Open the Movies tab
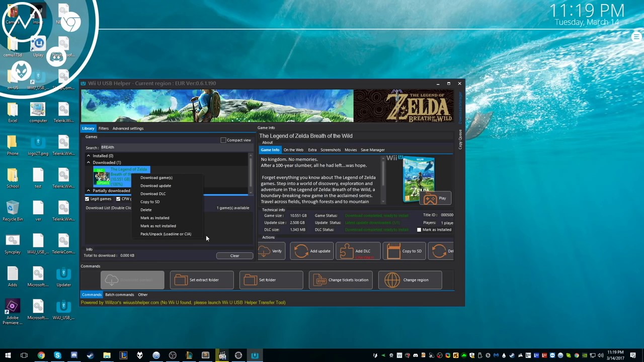This screenshot has width=644, height=362. click(351, 150)
